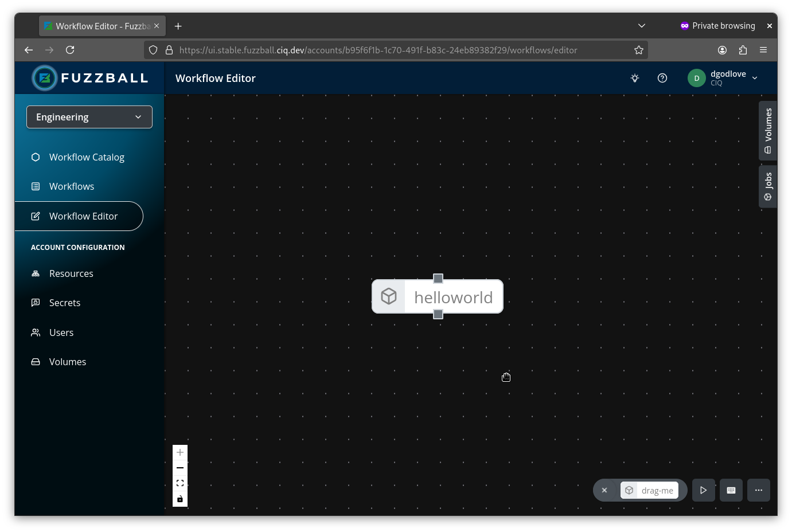Toggle the Volumes side panel open

[x=768, y=131]
